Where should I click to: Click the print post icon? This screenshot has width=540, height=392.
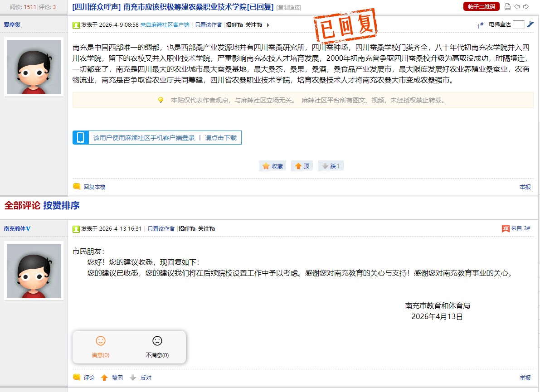coord(507,7)
